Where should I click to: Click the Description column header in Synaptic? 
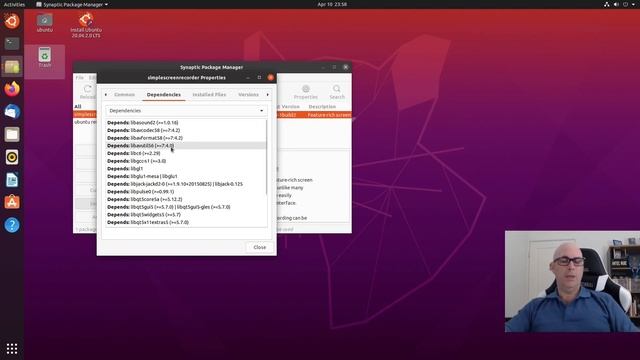click(322, 107)
